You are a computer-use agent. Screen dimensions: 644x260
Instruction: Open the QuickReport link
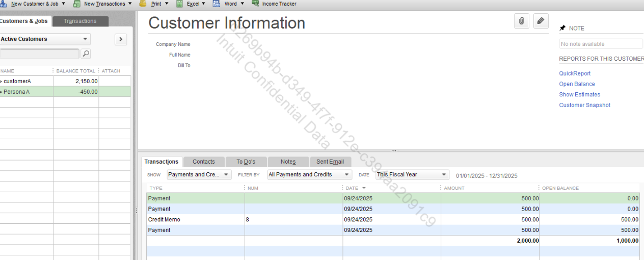click(x=575, y=73)
